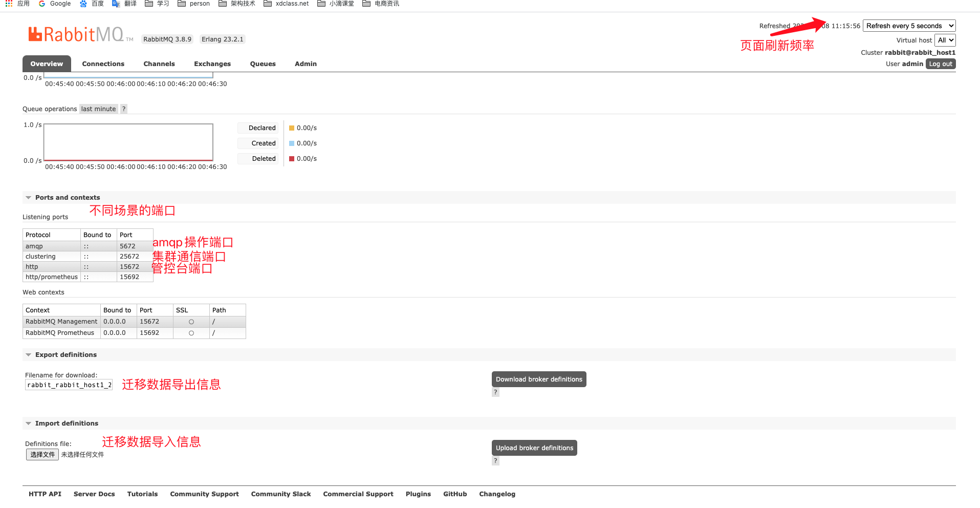Click port 5672 in the amqp row
The image size is (980, 508).
tap(127, 246)
